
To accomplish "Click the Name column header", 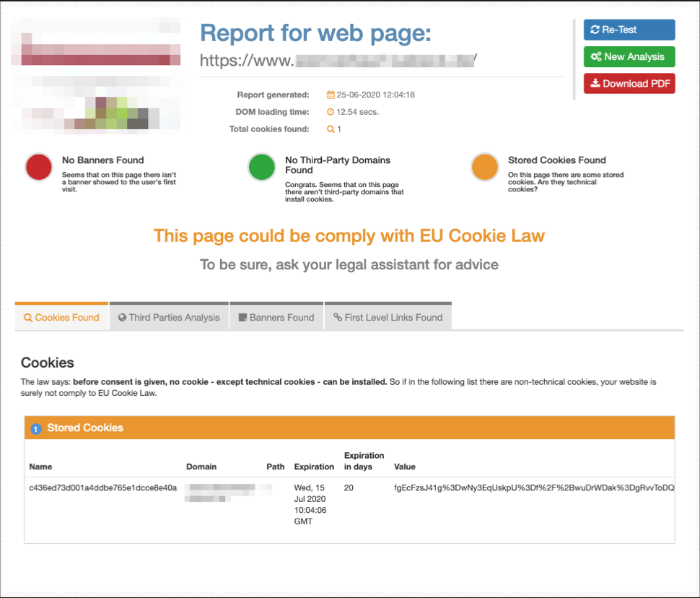I will point(40,467).
